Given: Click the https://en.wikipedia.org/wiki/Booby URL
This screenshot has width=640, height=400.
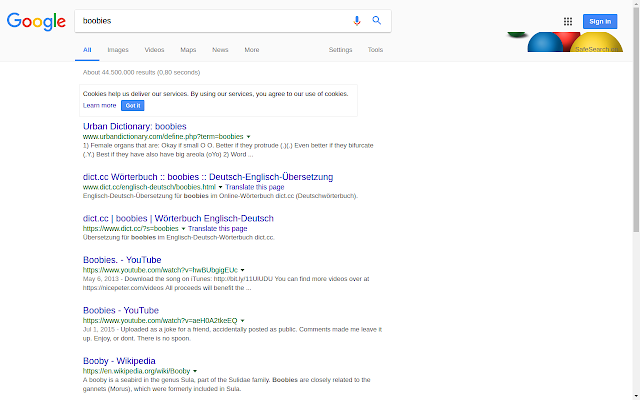Looking at the screenshot, I should [x=136, y=371].
